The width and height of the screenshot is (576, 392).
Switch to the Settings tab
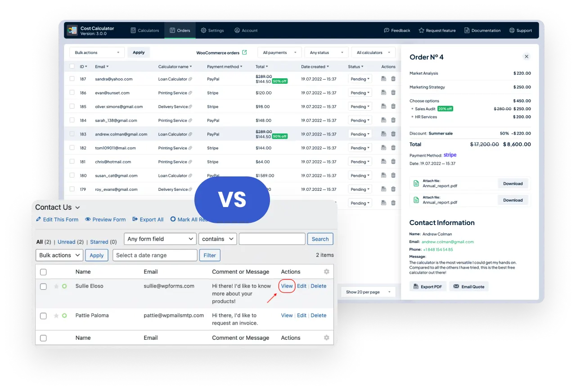pyautogui.click(x=212, y=31)
